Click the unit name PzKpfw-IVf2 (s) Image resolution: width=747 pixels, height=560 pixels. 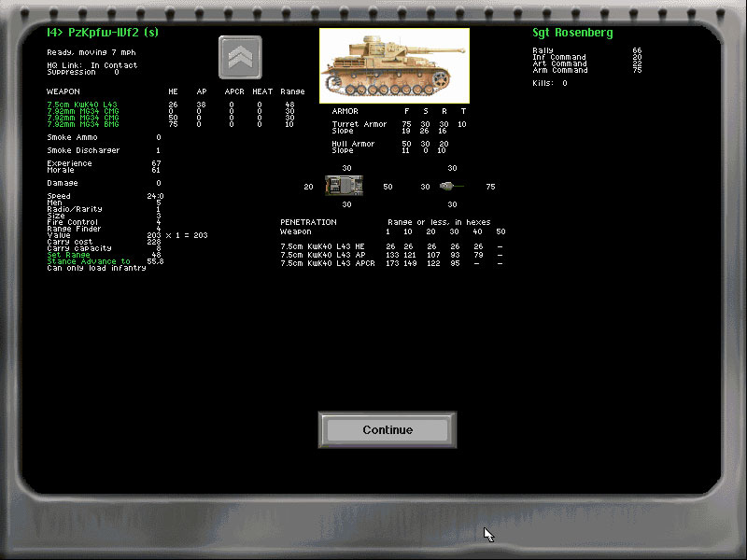point(102,34)
